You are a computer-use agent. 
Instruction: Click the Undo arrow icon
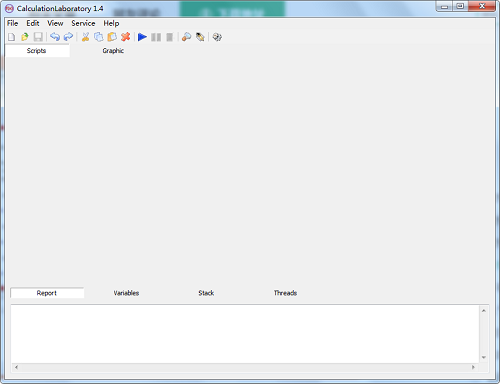point(55,37)
